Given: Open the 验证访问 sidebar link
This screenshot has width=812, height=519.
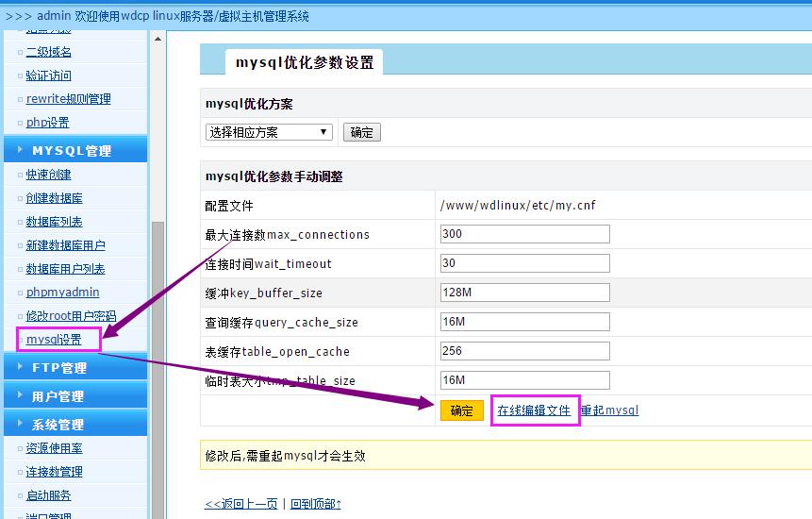Looking at the screenshot, I should pyautogui.click(x=49, y=75).
